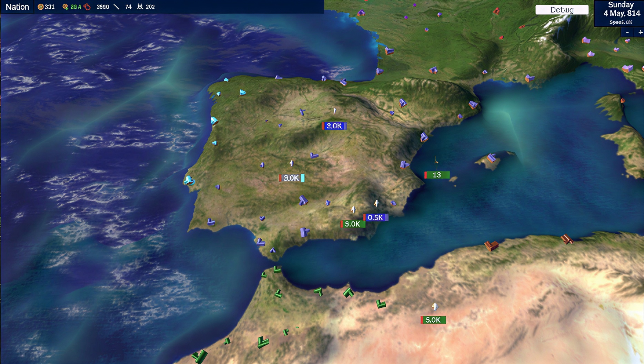This screenshot has width=644, height=364.
Task: Decrease game speed with minus button
Action: [627, 32]
